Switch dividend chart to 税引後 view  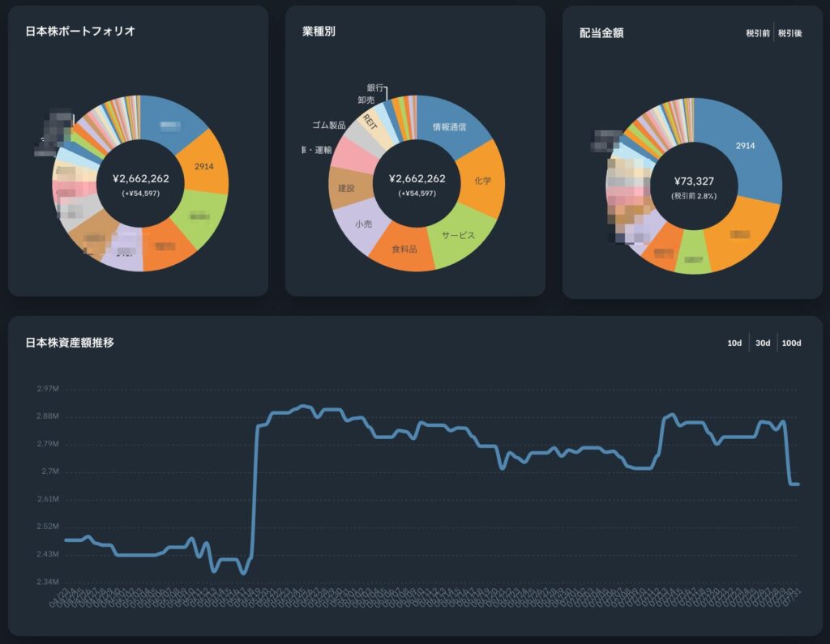[789, 33]
